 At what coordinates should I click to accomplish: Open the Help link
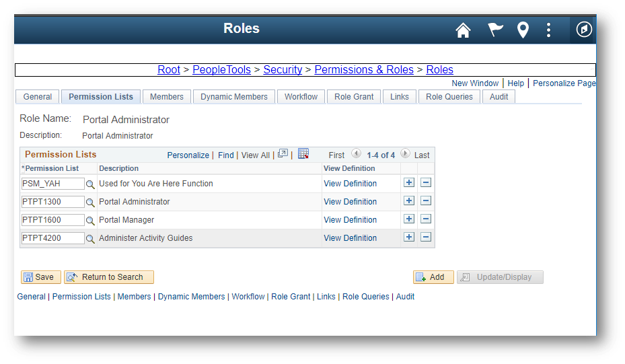tap(516, 83)
